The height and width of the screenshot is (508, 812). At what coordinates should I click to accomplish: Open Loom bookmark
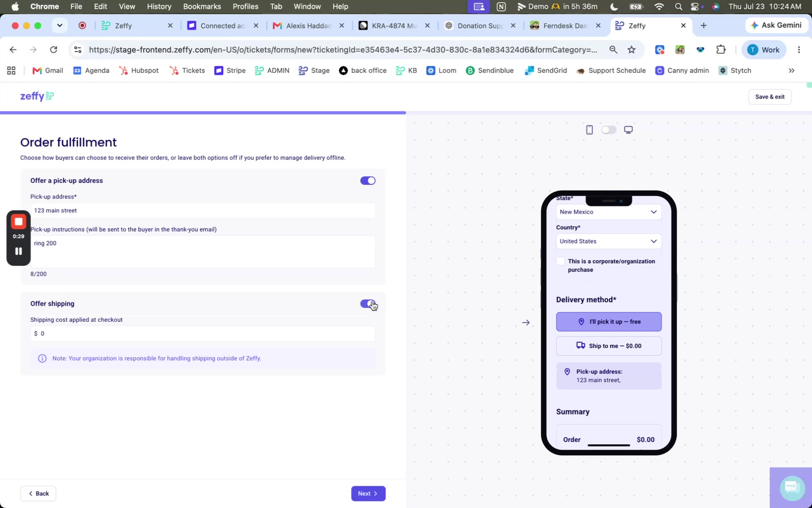tap(441, 71)
